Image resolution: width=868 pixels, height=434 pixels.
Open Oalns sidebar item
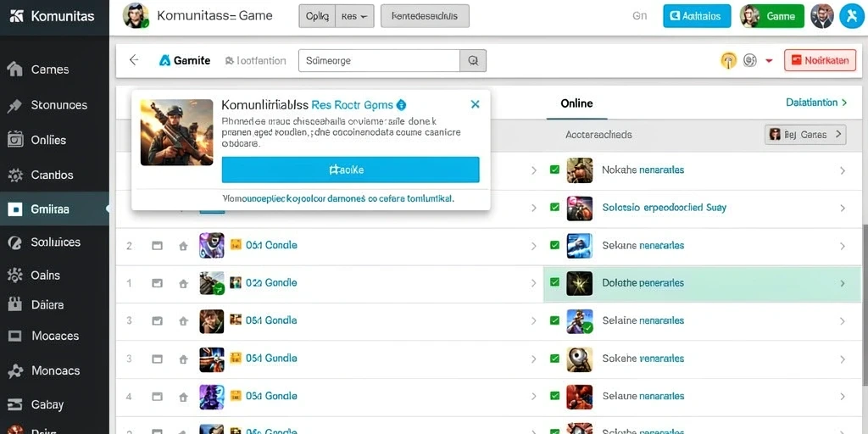[x=54, y=275]
